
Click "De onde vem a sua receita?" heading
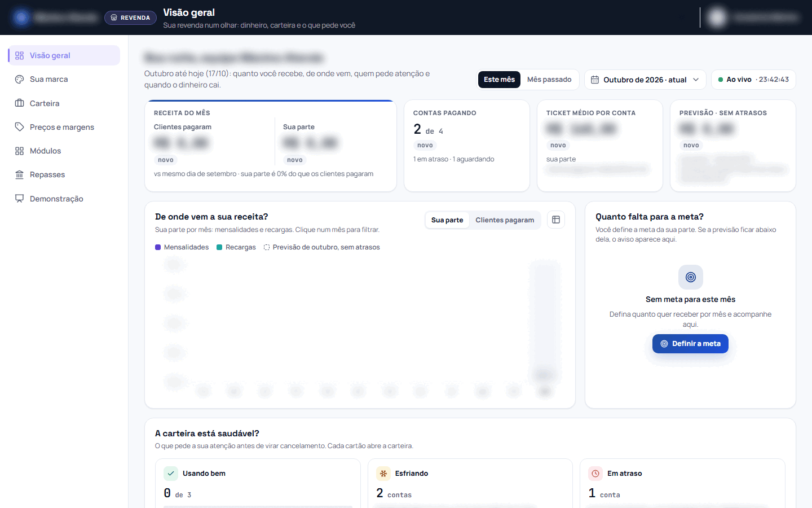tap(211, 217)
